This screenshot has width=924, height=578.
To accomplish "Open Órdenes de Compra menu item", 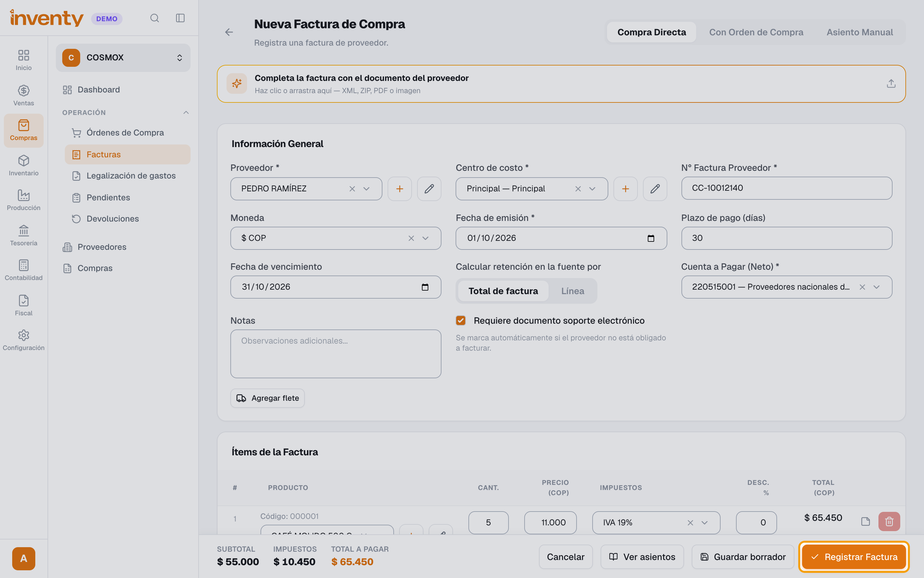I will [x=127, y=133].
